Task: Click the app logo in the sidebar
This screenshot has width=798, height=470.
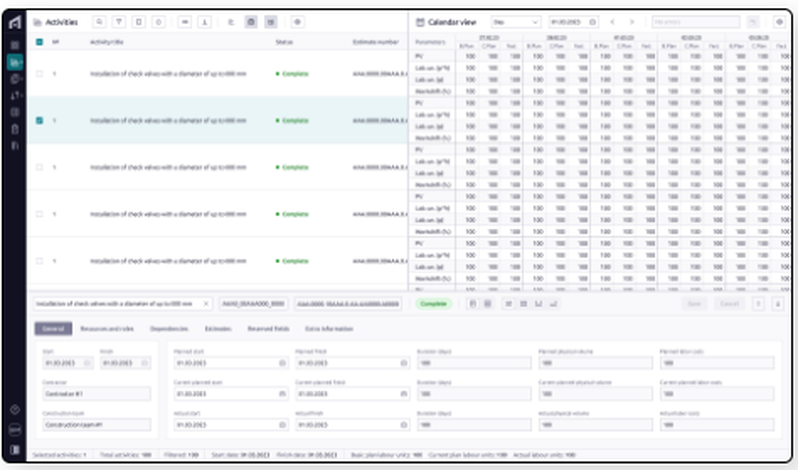Action: click(14, 21)
